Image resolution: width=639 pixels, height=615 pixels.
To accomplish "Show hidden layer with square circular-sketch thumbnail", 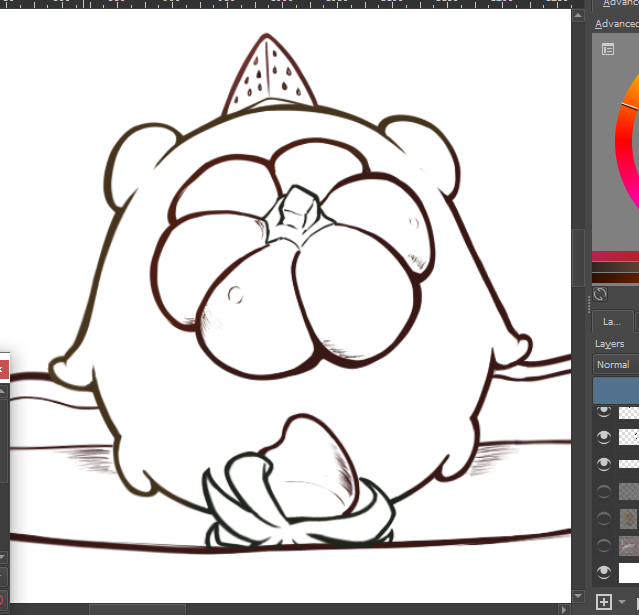I will (604, 518).
